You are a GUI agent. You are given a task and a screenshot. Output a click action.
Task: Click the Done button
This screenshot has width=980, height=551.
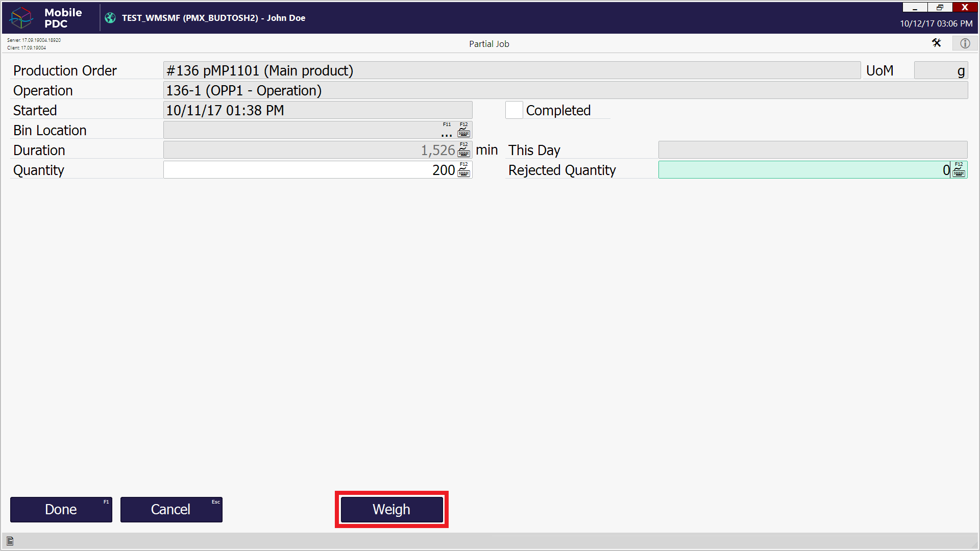61,510
